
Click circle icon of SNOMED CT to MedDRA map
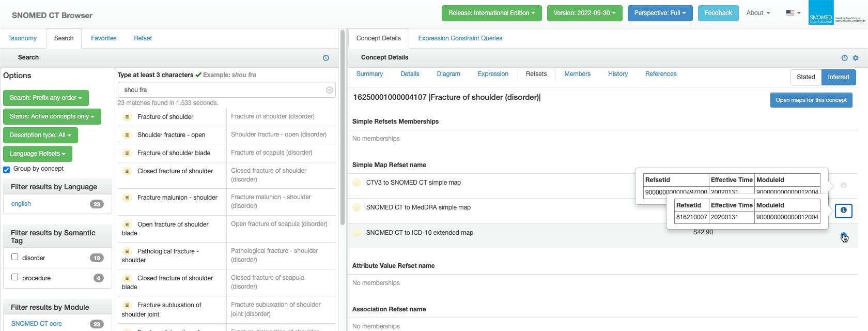357,207
